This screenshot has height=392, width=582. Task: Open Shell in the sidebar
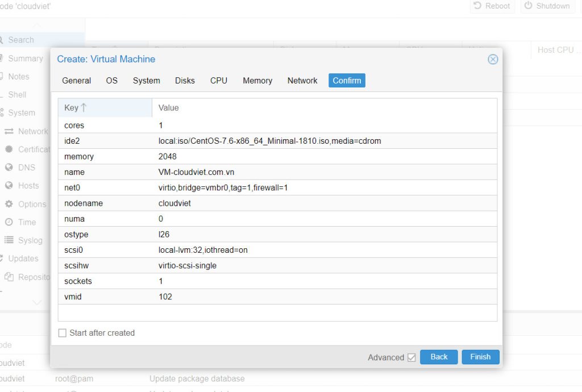tap(17, 94)
